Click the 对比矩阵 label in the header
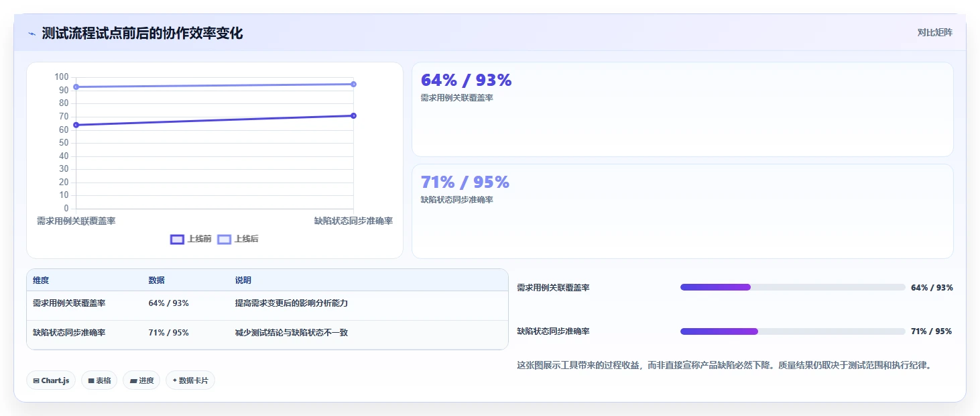The height and width of the screenshot is (416, 980). (x=934, y=33)
